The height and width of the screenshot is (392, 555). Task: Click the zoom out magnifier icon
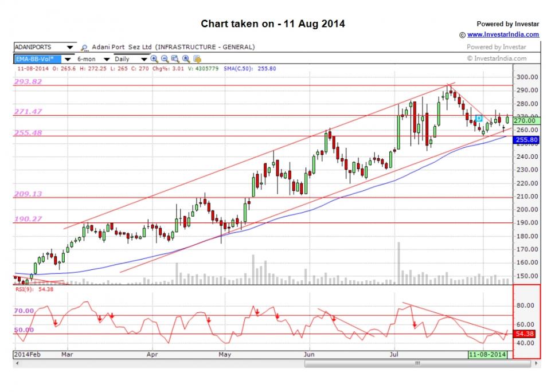(x=165, y=58)
